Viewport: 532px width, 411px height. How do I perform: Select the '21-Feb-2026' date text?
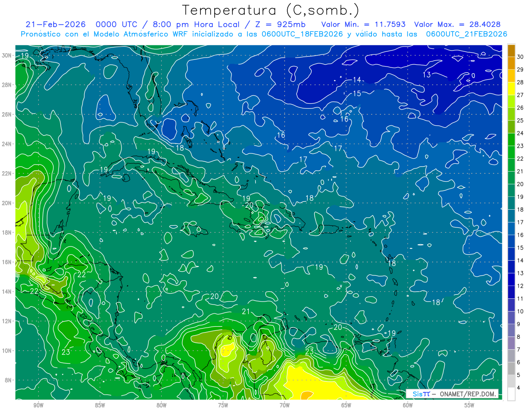click(55, 24)
